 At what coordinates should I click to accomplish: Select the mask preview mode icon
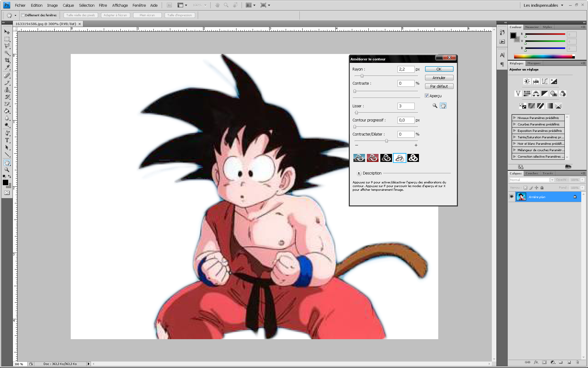[x=413, y=158]
